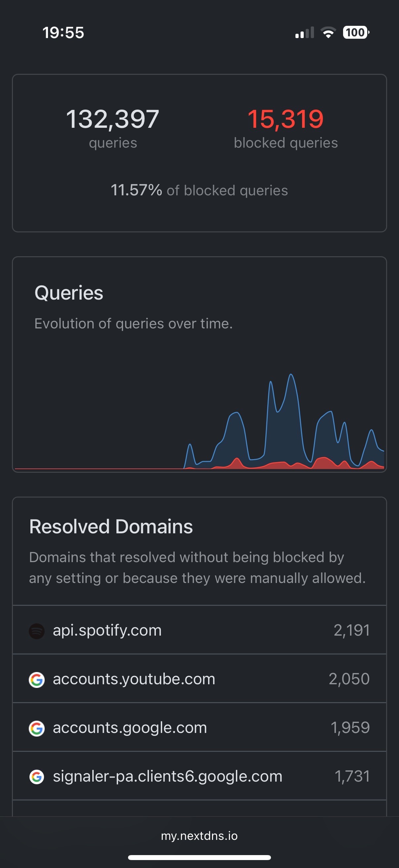Tap the Google icon next to accounts.youtube.com

pos(37,679)
